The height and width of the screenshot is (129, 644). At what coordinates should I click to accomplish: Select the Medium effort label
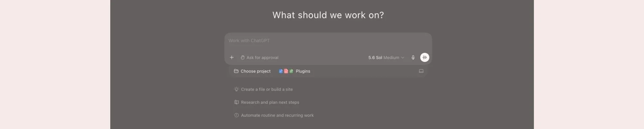[391, 57]
